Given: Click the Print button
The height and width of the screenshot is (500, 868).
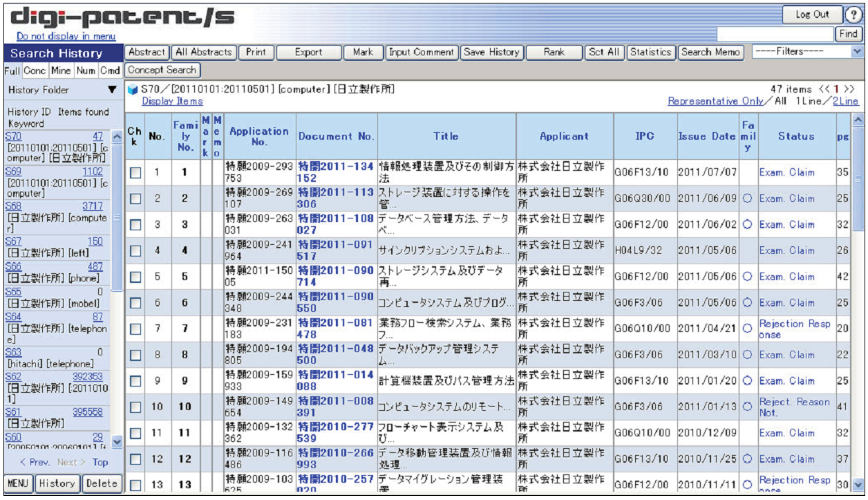Looking at the screenshot, I should [x=256, y=52].
